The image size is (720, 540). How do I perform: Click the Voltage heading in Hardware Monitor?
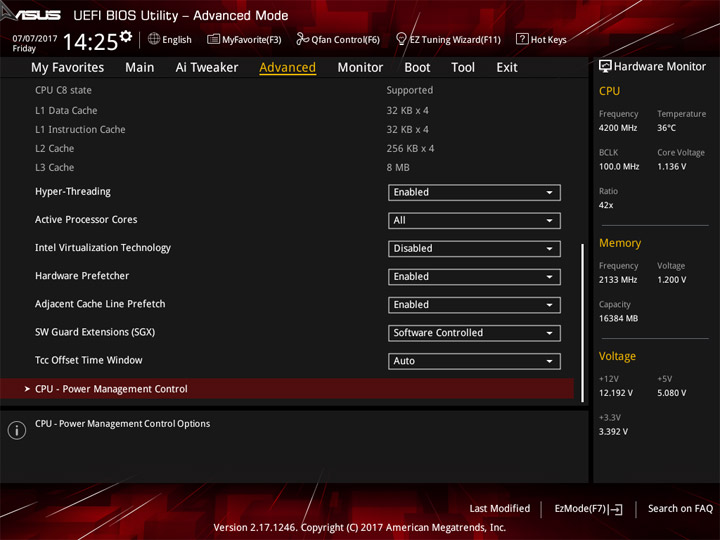(x=617, y=356)
